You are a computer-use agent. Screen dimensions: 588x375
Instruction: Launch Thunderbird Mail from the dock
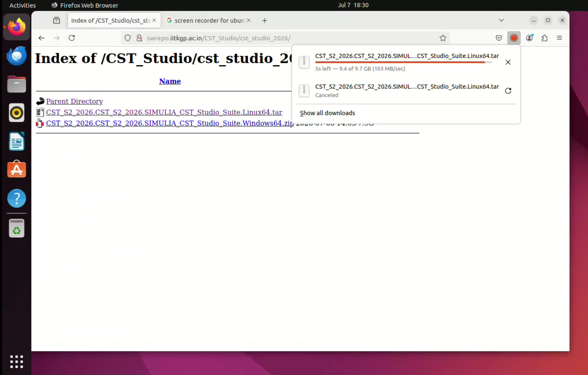pos(17,56)
